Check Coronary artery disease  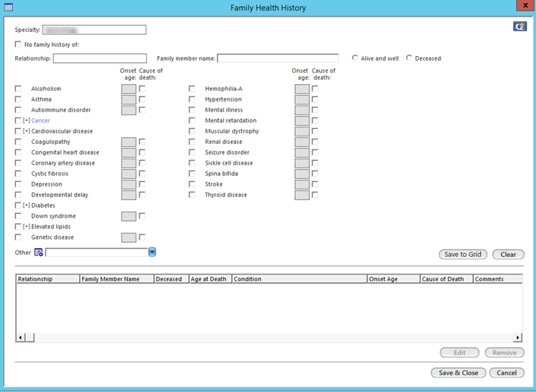18,163
